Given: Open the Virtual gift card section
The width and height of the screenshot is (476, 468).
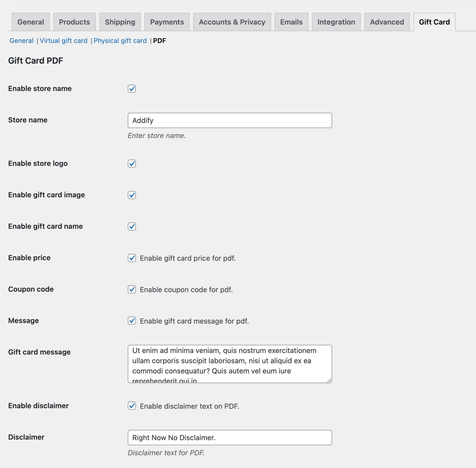Looking at the screenshot, I should (64, 41).
